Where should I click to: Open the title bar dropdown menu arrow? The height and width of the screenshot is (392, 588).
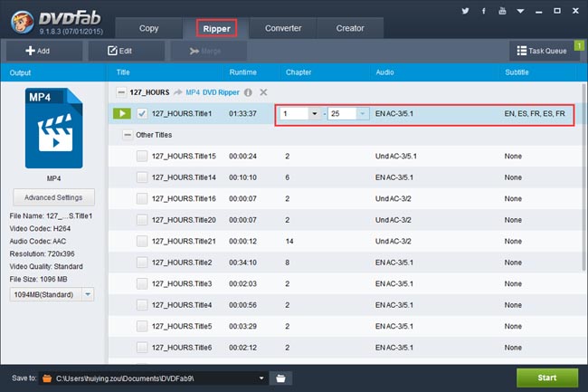coord(520,11)
